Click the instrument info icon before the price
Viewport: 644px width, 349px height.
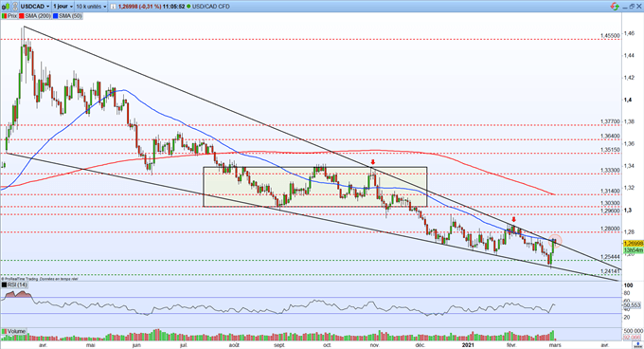[x=113, y=7]
